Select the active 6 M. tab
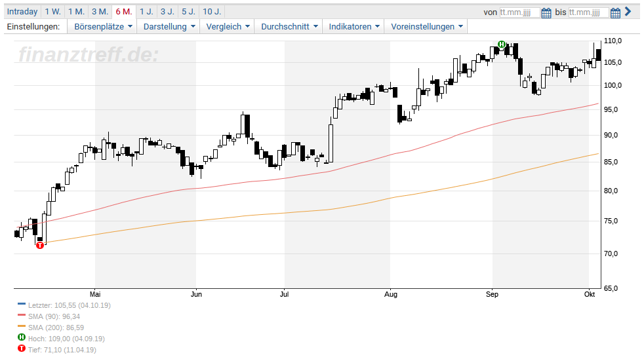Image resolution: width=644 pixels, height=357 pixels. point(124,12)
